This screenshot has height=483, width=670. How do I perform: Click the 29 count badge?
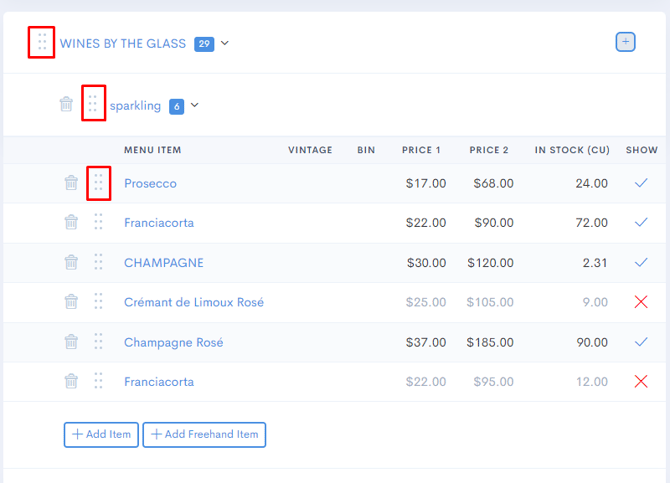[x=204, y=43]
